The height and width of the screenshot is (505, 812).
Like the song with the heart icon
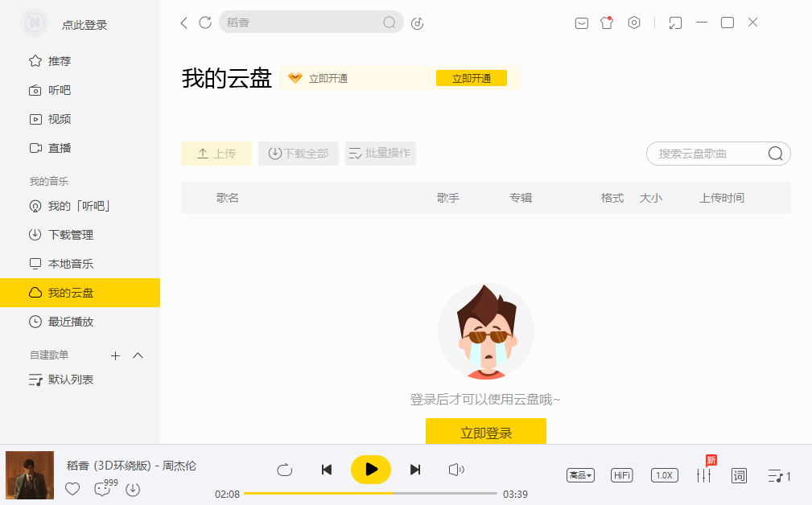pyautogui.click(x=72, y=488)
